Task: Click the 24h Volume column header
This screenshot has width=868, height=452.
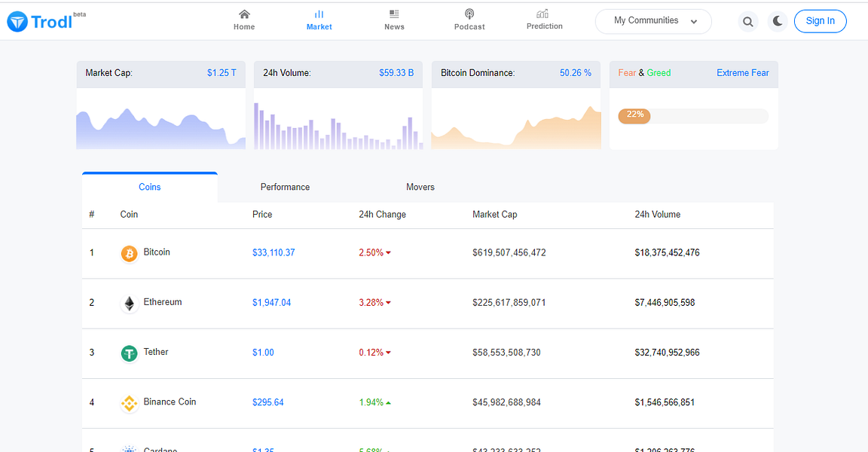Action: [x=657, y=214]
